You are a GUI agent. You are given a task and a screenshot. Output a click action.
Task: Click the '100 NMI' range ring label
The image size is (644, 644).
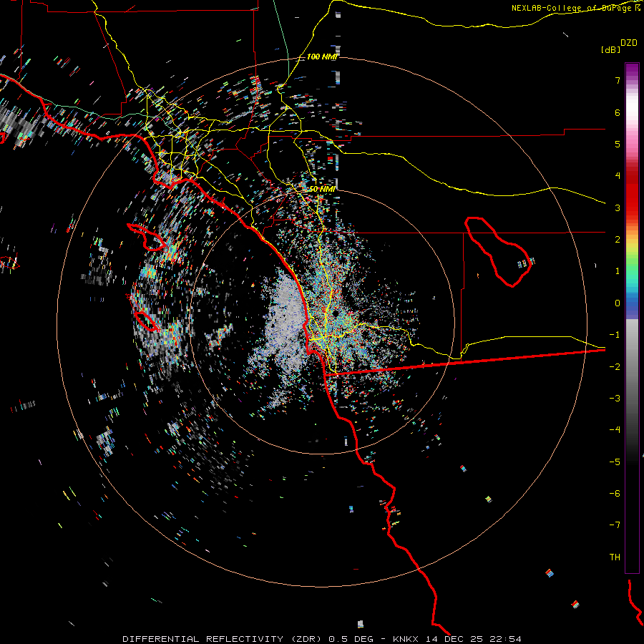(x=322, y=57)
